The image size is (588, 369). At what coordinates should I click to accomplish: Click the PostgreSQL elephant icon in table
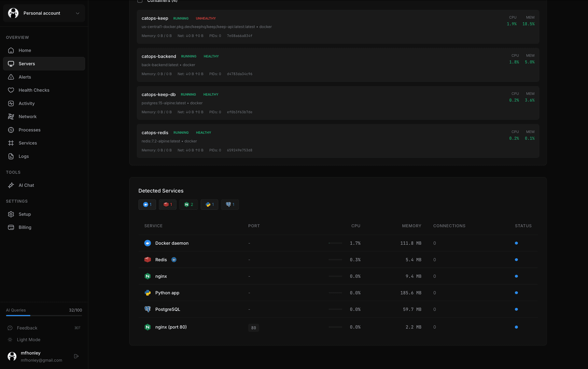tap(148, 309)
